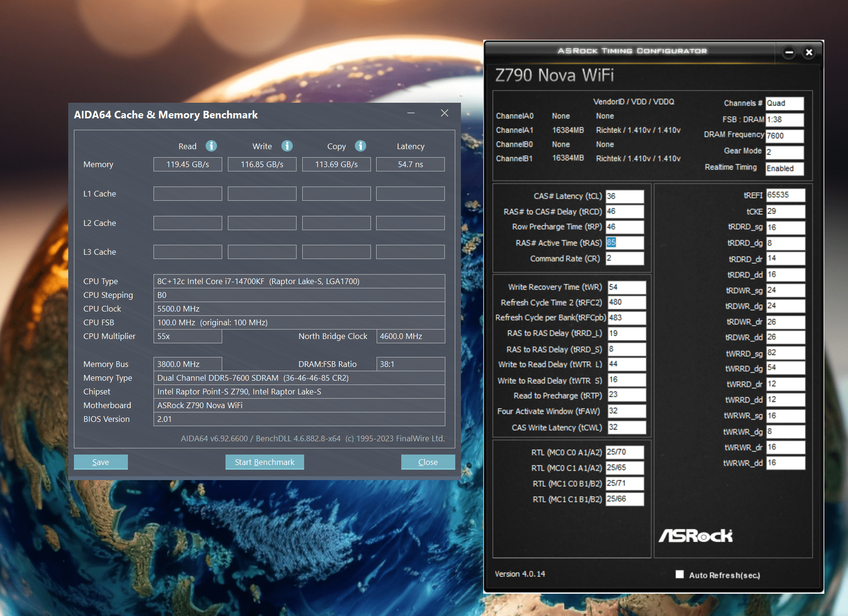Click the Realtime Timing field

(x=785, y=168)
